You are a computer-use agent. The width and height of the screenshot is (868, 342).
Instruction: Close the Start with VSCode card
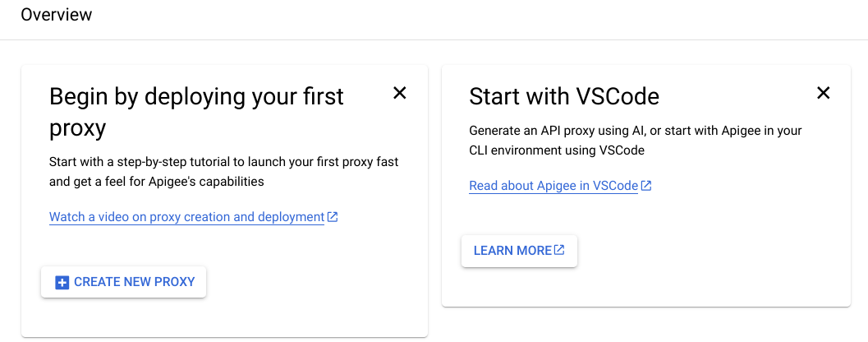click(823, 93)
